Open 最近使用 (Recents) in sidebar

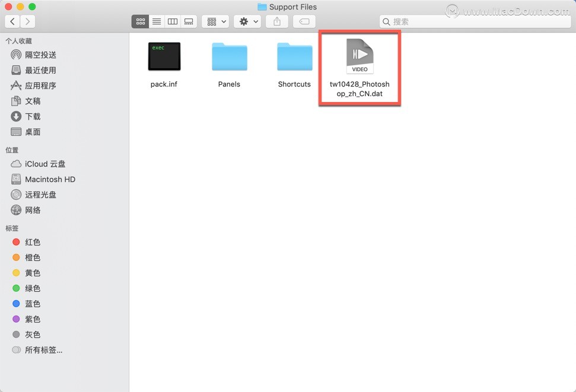[40, 70]
